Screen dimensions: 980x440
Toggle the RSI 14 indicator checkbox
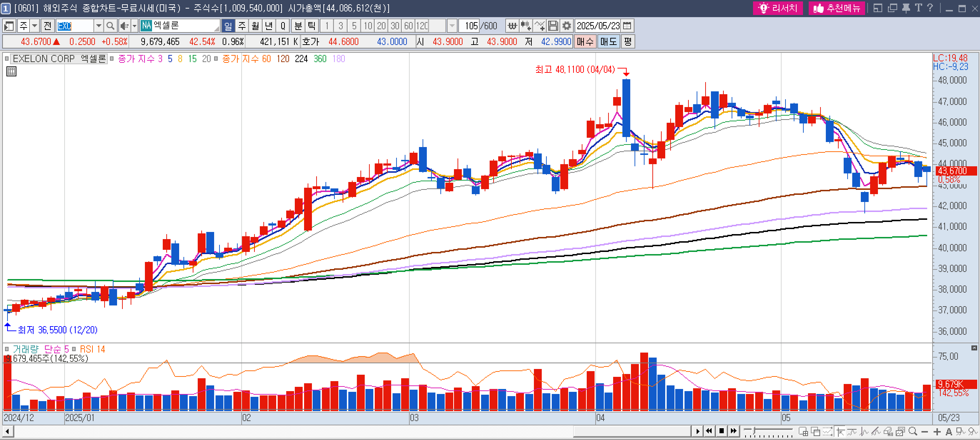74,349
